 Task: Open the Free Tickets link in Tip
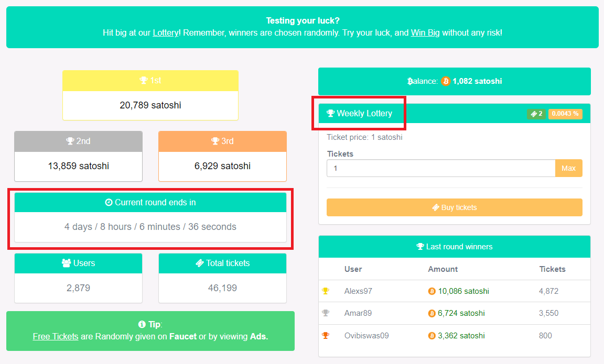[56, 336]
